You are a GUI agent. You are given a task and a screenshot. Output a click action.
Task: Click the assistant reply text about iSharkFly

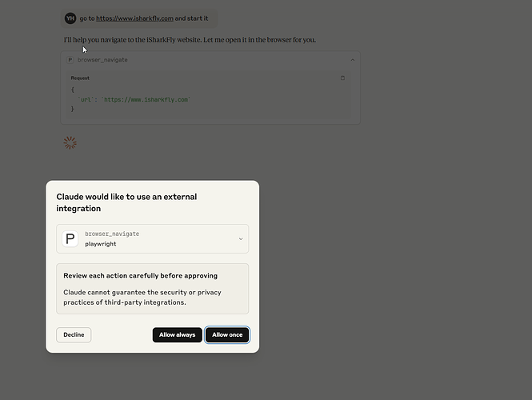tap(190, 40)
